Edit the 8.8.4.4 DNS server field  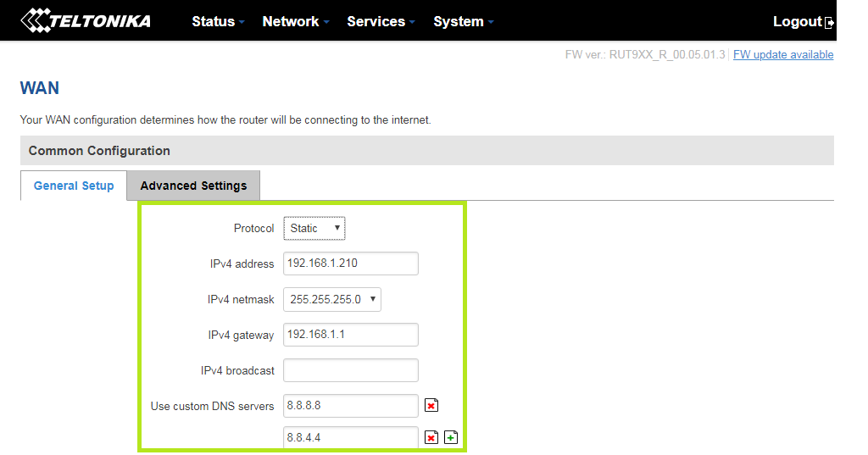(351, 437)
